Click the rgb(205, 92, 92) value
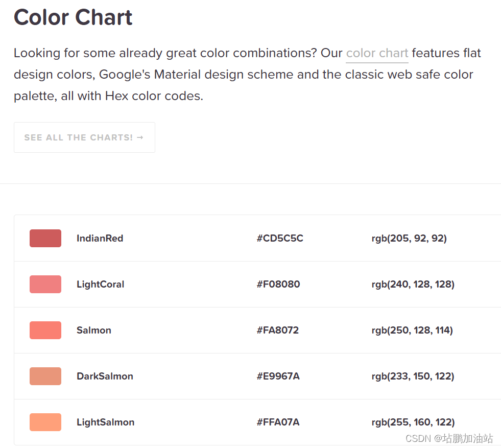Viewport: 501px width, 448px height. pyautogui.click(x=409, y=238)
